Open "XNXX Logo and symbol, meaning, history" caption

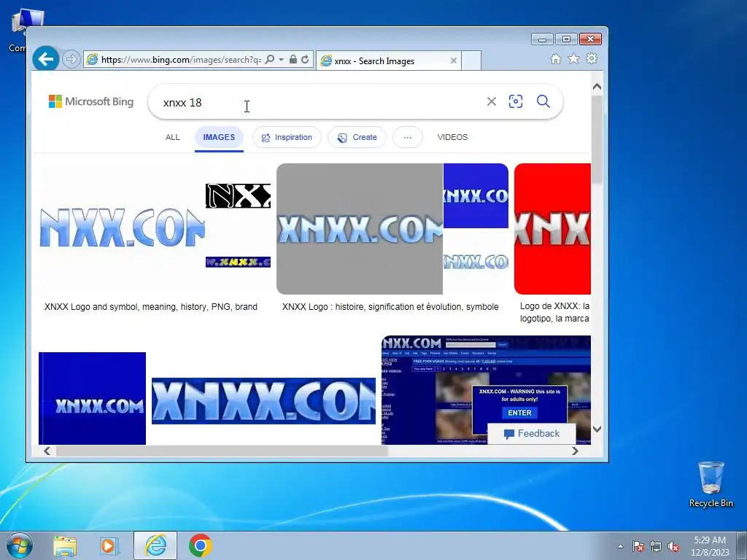tap(150, 307)
